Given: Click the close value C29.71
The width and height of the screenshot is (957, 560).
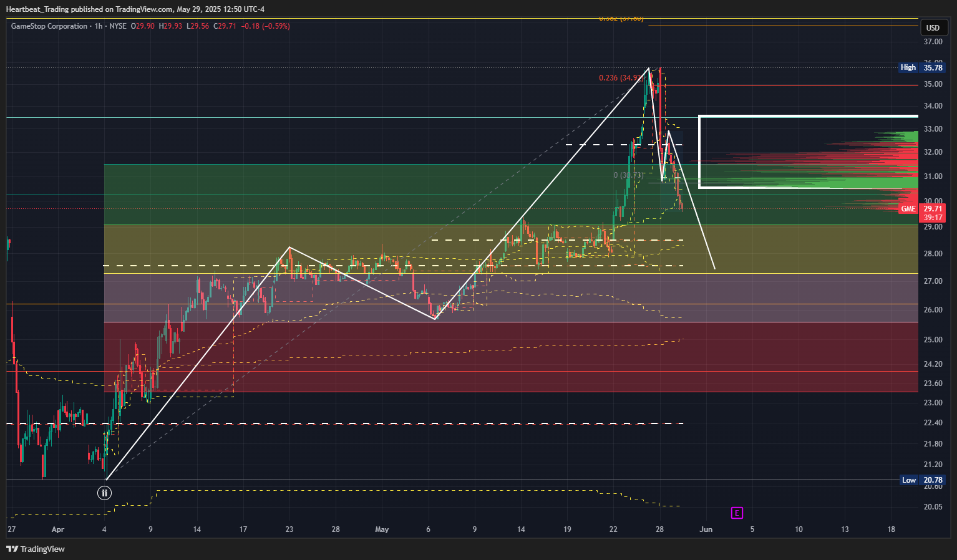Looking at the screenshot, I should coord(225,26).
